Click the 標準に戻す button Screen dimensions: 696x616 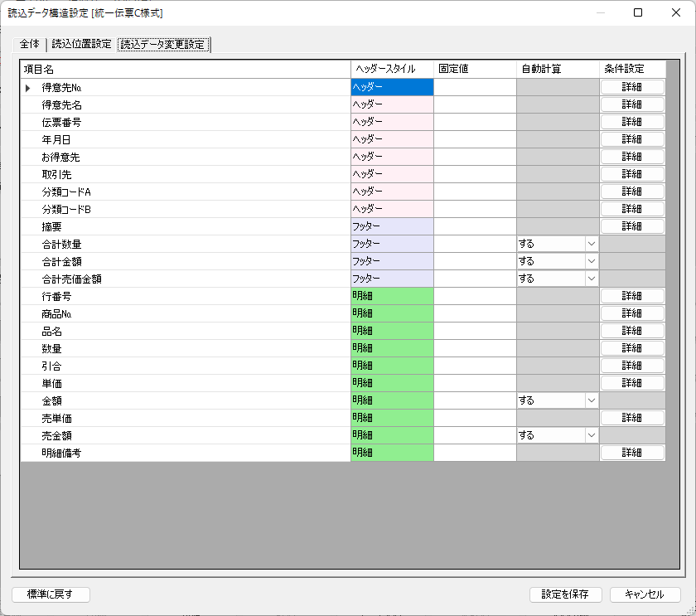(x=51, y=594)
